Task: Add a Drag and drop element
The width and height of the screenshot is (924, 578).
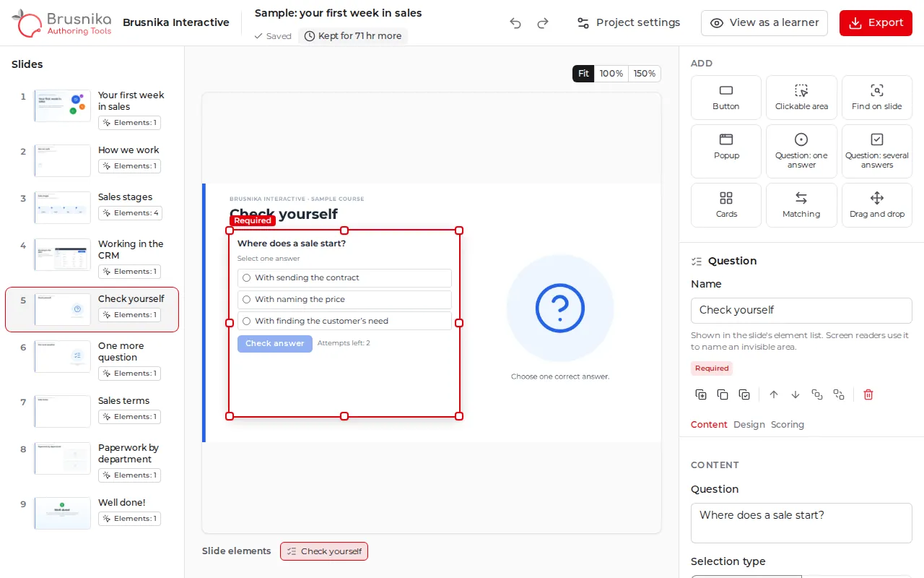Action: point(877,205)
